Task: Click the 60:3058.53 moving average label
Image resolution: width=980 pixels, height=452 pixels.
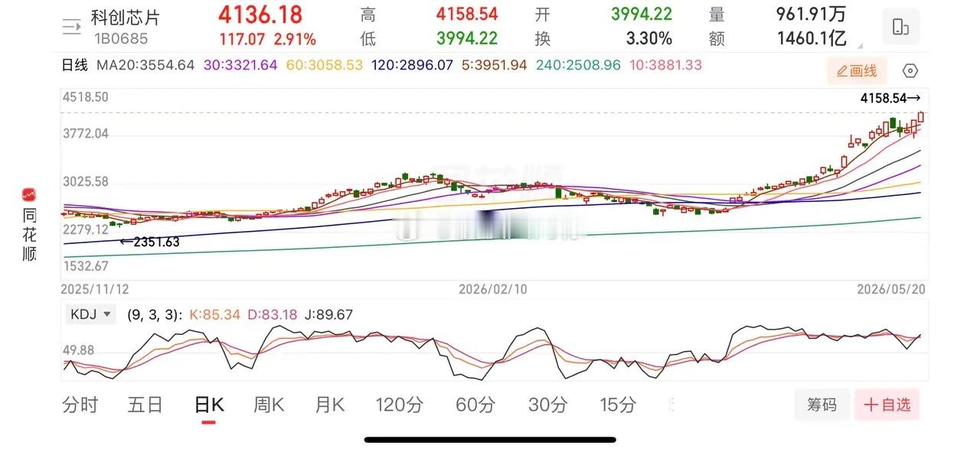Action: click(325, 65)
